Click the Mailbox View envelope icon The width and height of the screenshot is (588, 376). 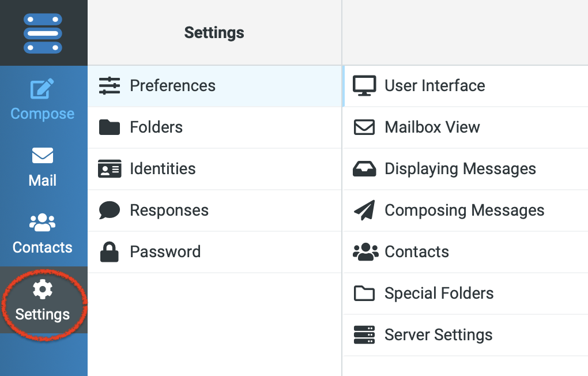point(364,127)
